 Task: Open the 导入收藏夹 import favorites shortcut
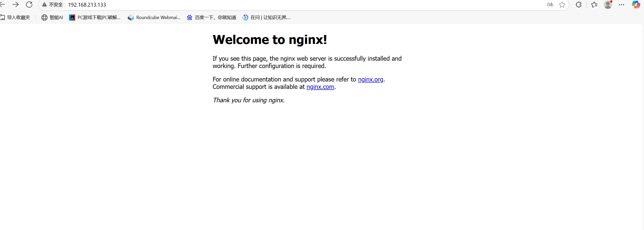[x=16, y=17]
